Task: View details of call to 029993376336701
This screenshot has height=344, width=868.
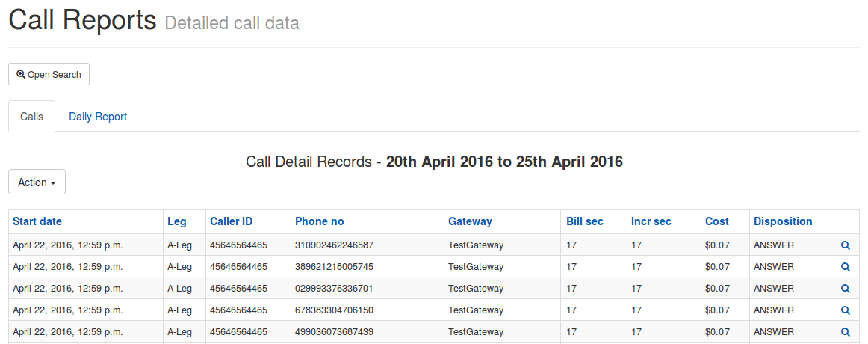Action: coord(846,289)
